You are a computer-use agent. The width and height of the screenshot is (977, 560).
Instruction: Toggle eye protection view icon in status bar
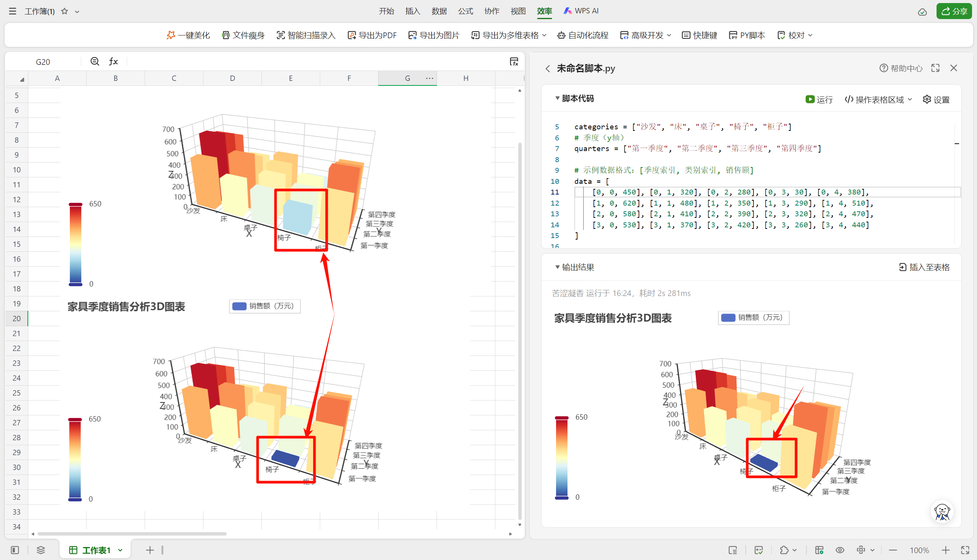pyautogui.click(x=840, y=550)
